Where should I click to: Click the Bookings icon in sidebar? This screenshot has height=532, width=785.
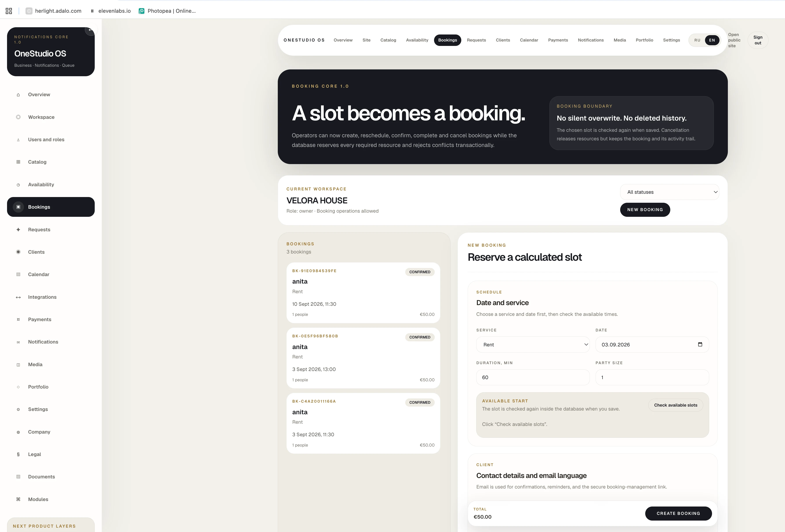18,207
